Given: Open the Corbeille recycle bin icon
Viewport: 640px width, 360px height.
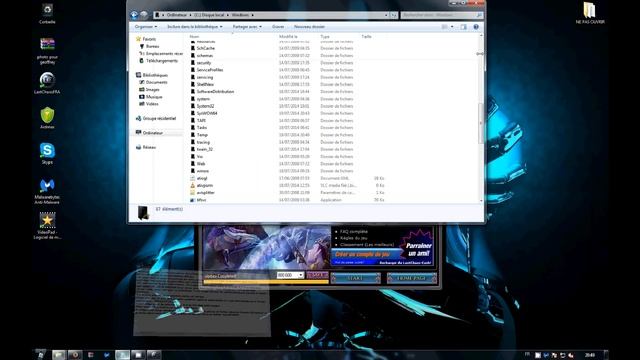Looking at the screenshot, I should click(x=47, y=13).
